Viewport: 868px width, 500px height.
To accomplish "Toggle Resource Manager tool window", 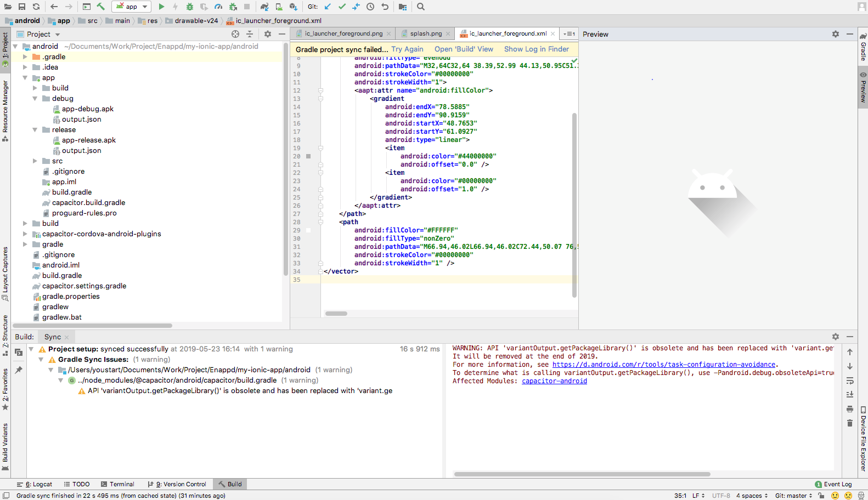I will pos(5,111).
